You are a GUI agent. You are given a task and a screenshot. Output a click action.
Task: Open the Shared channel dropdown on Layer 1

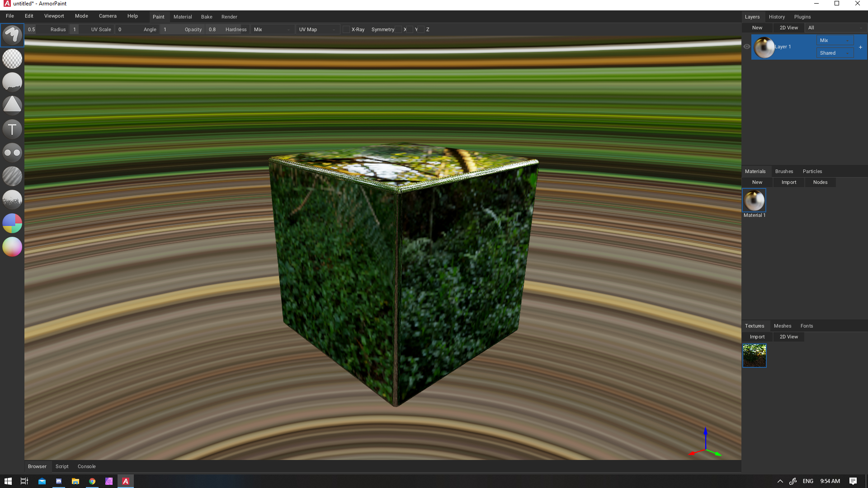(835, 53)
